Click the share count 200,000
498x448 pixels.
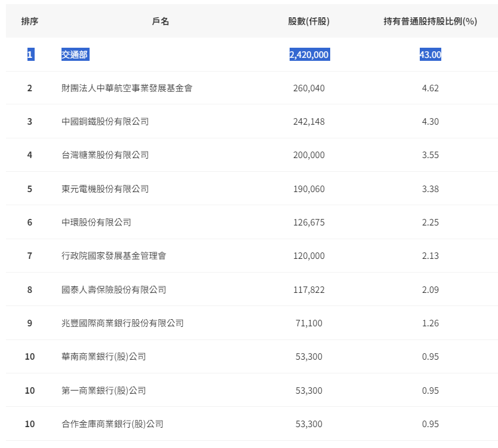309,155
